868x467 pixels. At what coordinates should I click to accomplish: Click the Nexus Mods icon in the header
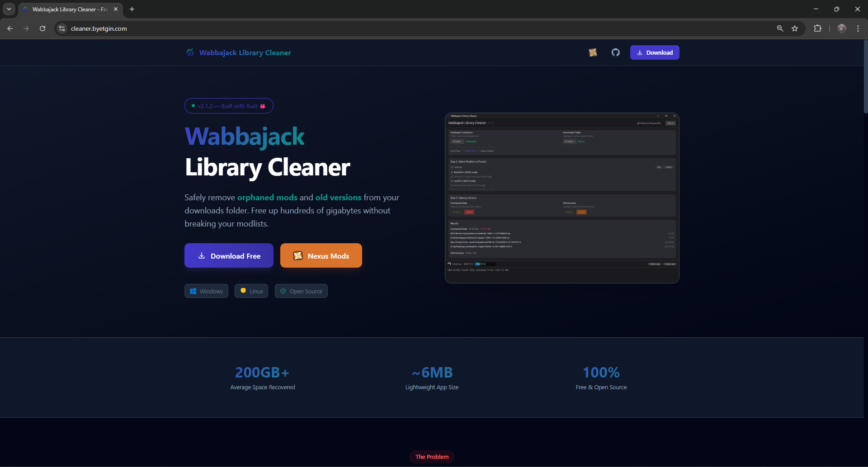pyautogui.click(x=593, y=52)
